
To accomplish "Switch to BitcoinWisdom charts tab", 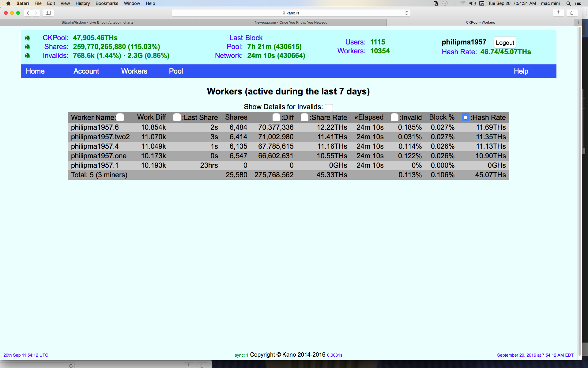I will pyautogui.click(x=97, y=22).
